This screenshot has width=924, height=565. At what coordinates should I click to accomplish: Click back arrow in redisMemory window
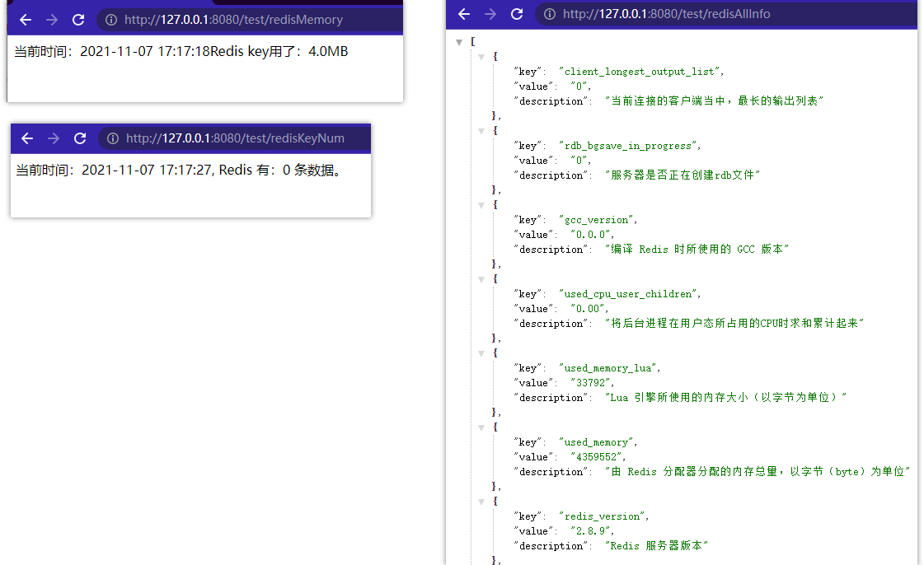[x=26, y=20]
